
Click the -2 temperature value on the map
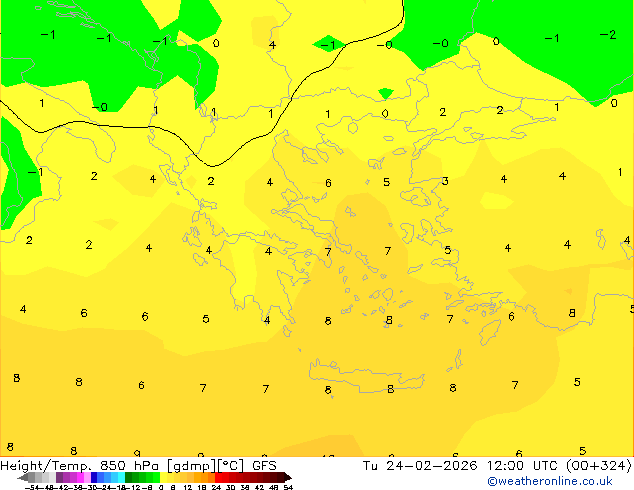coord(608,35)
